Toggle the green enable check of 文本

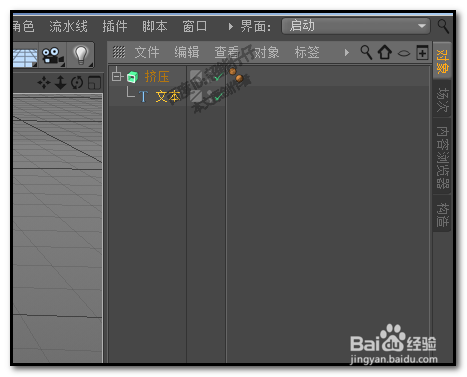tap(218, 97)
